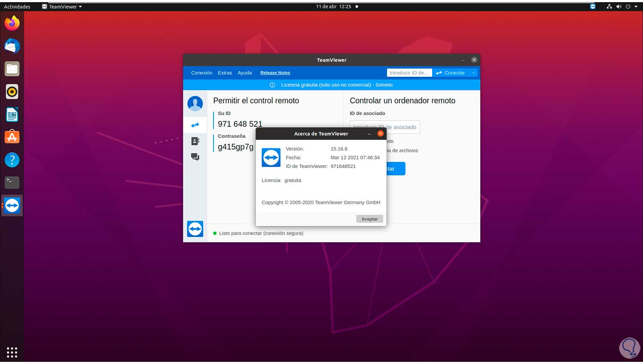643x364 pixels.
Task: Click the 'Listo para conectar' status text
Action: coord(261,233)
